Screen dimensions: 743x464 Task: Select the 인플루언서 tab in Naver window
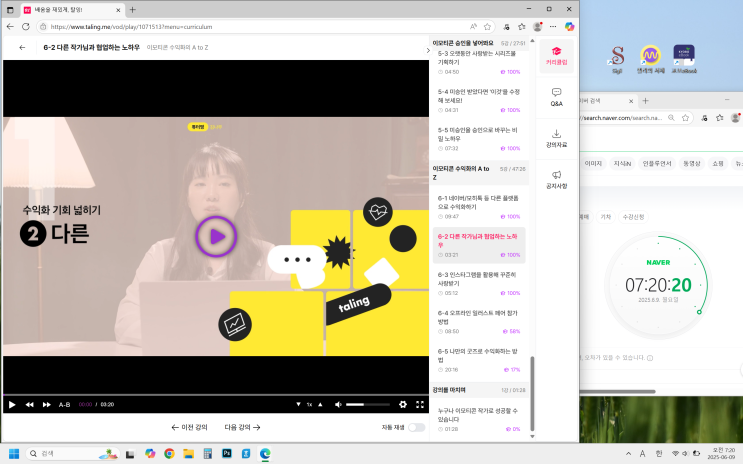tap(657, 164)
